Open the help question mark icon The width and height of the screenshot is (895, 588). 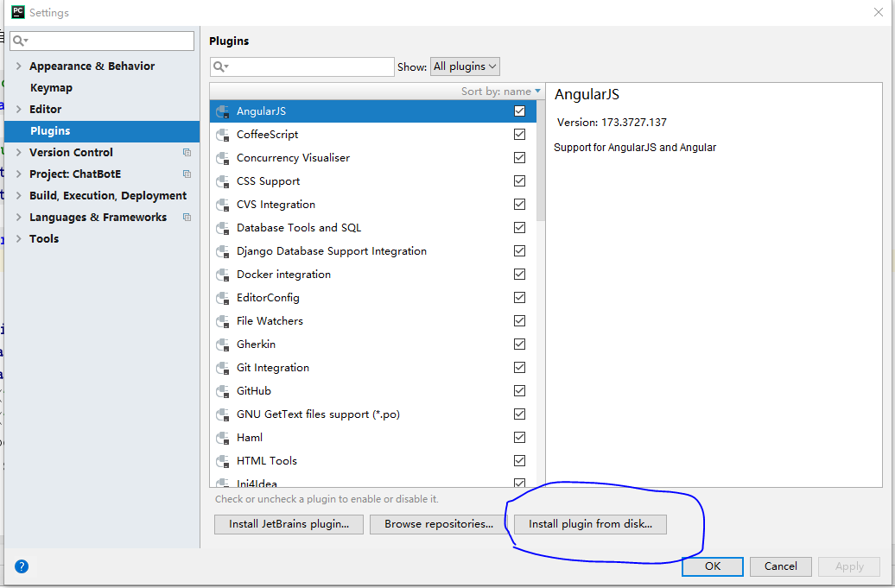[21, 566]
